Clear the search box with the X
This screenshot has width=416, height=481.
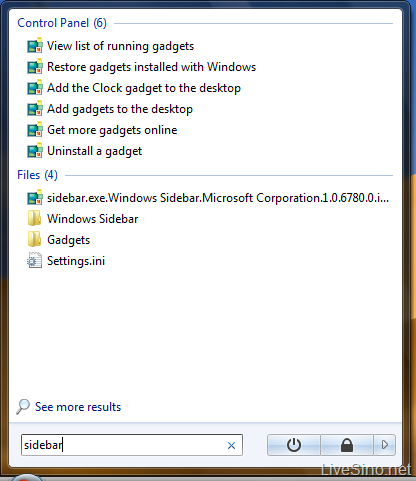click(x=231, y=445)
